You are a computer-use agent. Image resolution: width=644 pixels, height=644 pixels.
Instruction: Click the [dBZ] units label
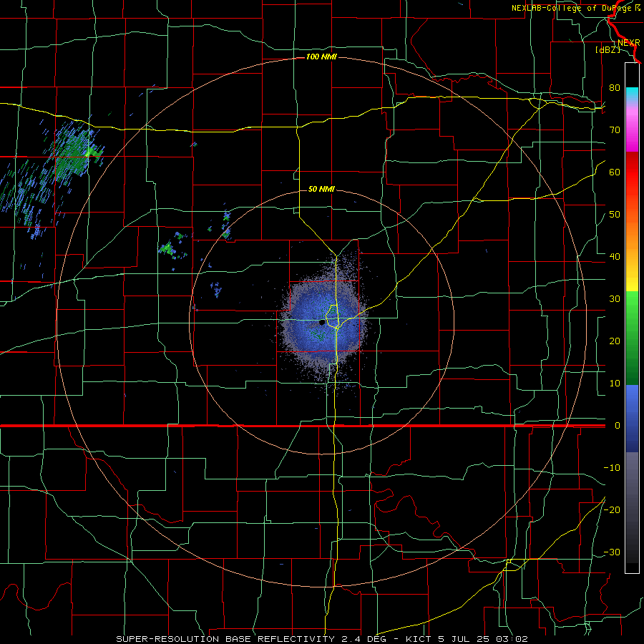pyautogui.click(x=608, y=49)
